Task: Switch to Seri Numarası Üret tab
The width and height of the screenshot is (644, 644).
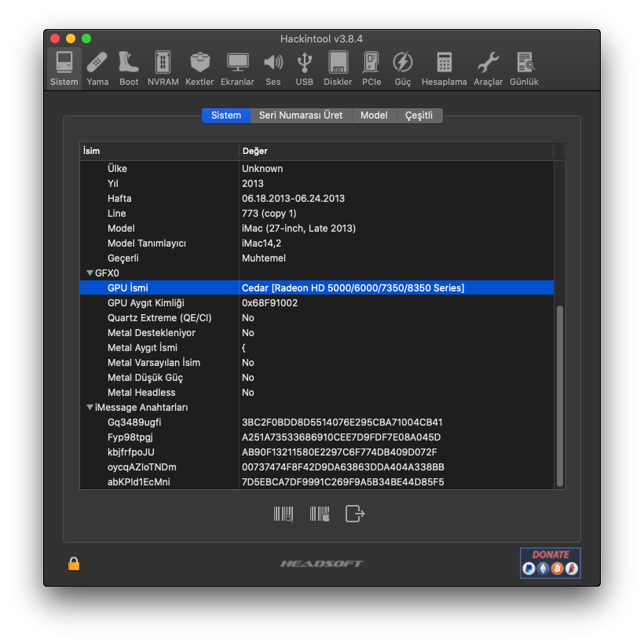Action: click(301, 115)
